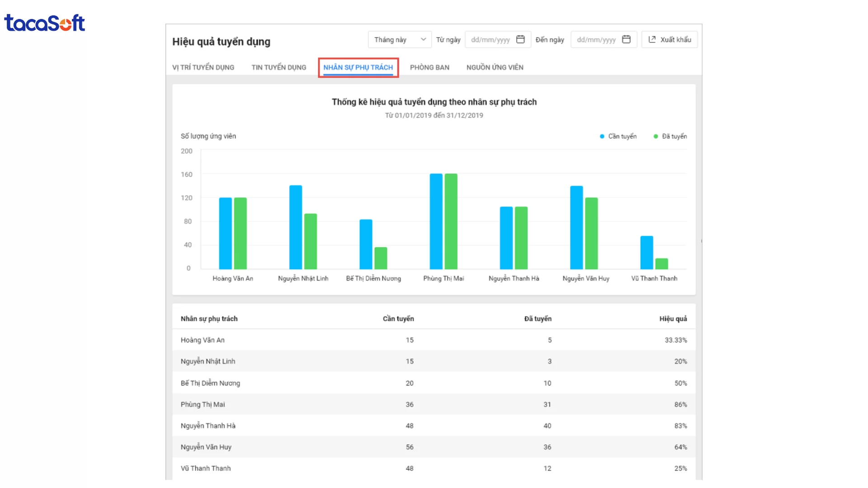The height and width of the screenshot is (488, 868).
Task: Open the Đến ngày calendar icon
Action: (626, 39)
